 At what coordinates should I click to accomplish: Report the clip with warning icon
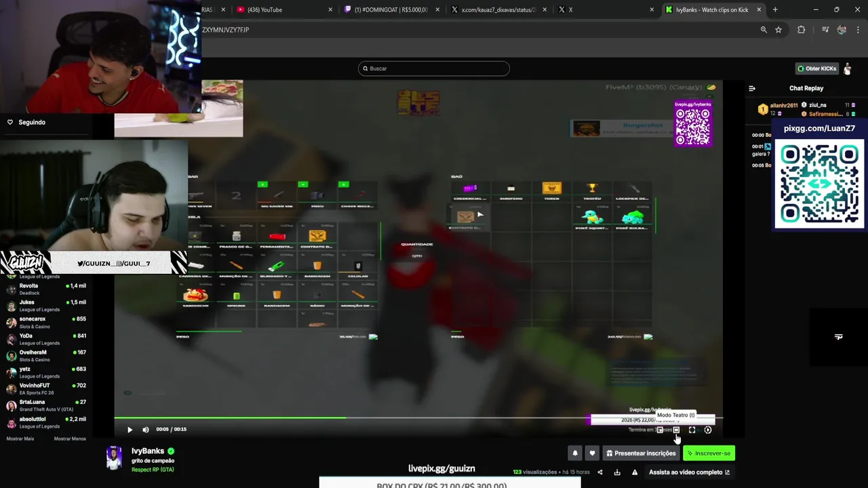(x=635, y=472)
